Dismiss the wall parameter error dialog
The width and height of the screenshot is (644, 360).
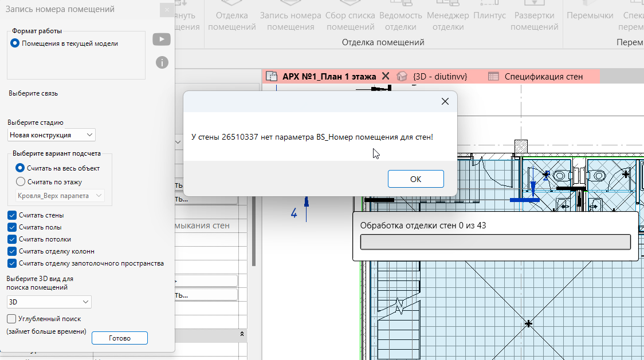pyautogui.click(x=445, y=101)
